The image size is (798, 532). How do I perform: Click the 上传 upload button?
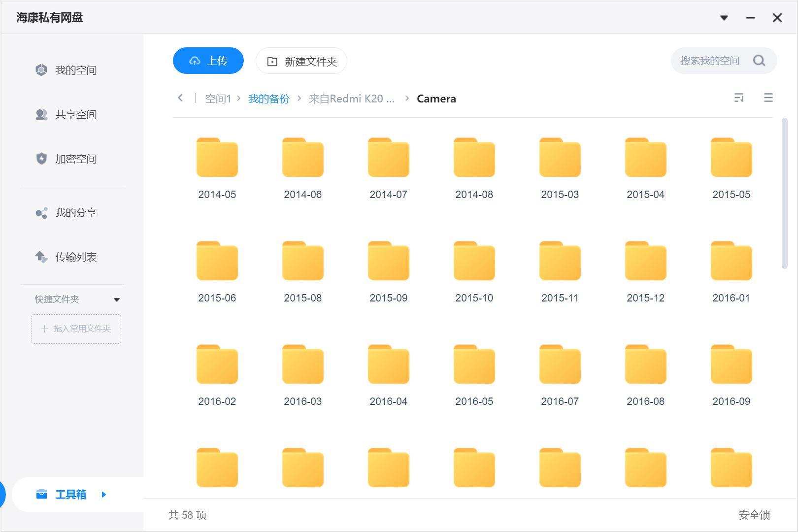[x=208, y=60]
